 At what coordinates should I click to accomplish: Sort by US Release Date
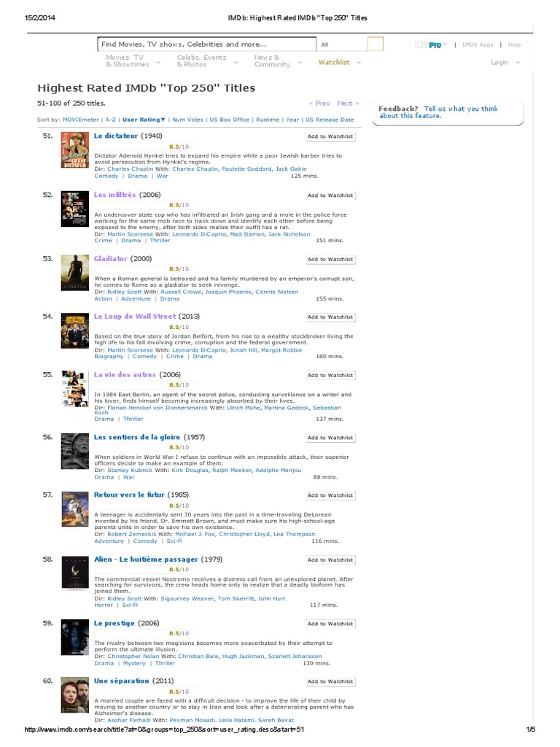coord(330,120)
